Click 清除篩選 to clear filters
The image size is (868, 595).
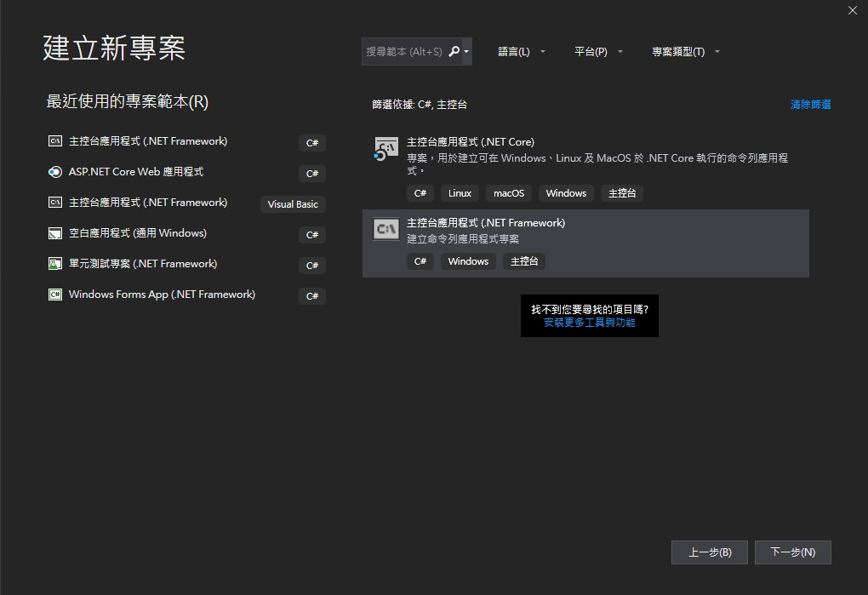[x=810, y=105]
